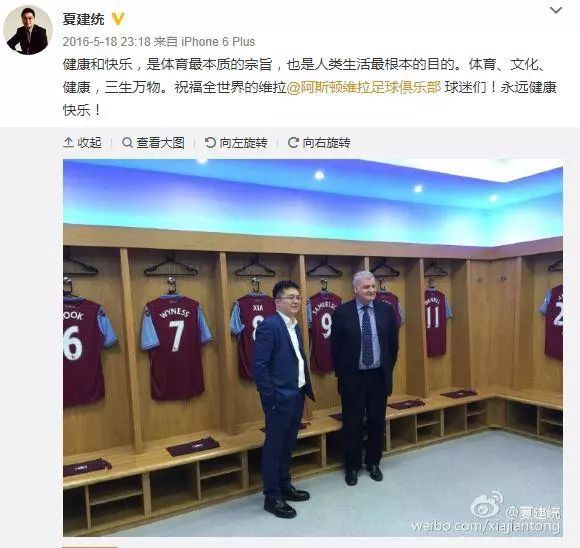Click the @夏建统 watermark text

coord(533,512)
